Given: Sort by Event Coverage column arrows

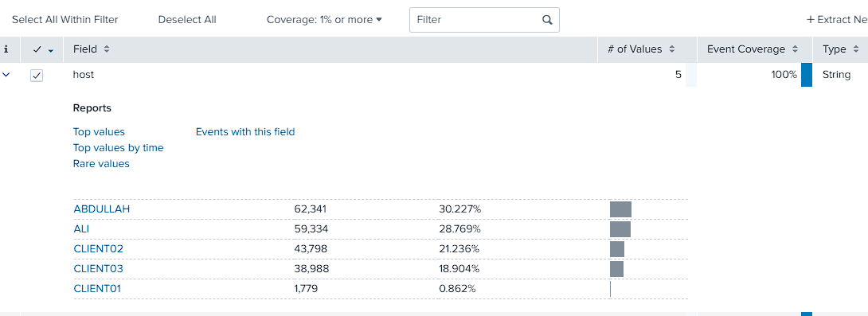Looking at the screenshot, I should tap(795, 49).
